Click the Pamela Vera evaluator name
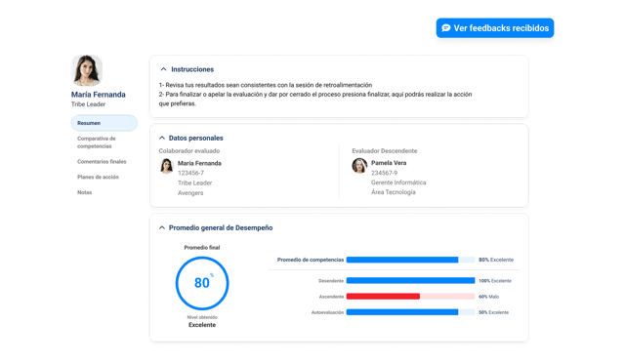625x364 pixels. 389,163
